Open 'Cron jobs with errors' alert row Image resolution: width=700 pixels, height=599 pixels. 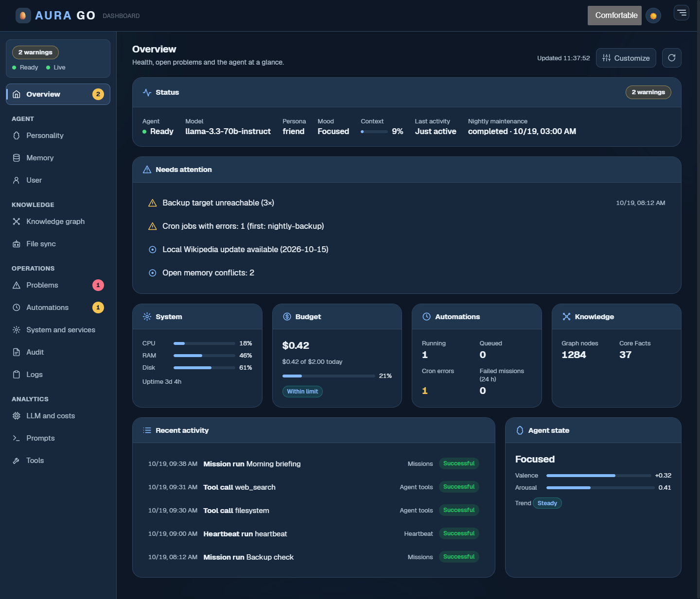[x=406, y=226]
